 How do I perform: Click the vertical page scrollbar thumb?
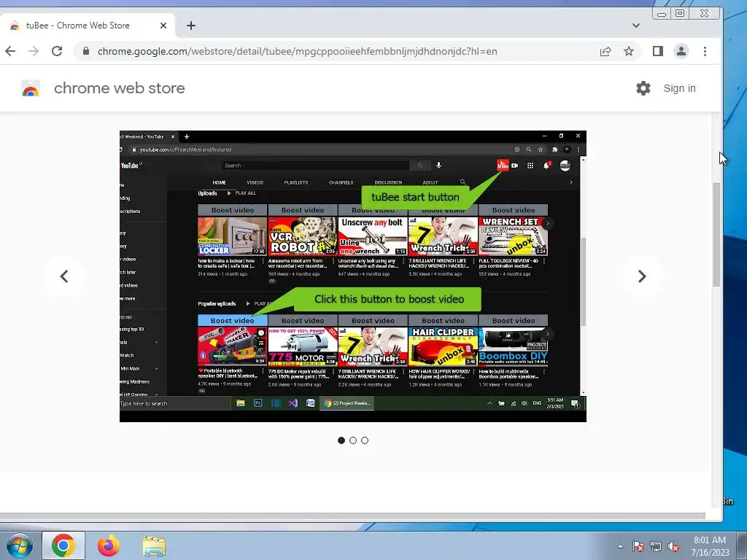[716, 234]
